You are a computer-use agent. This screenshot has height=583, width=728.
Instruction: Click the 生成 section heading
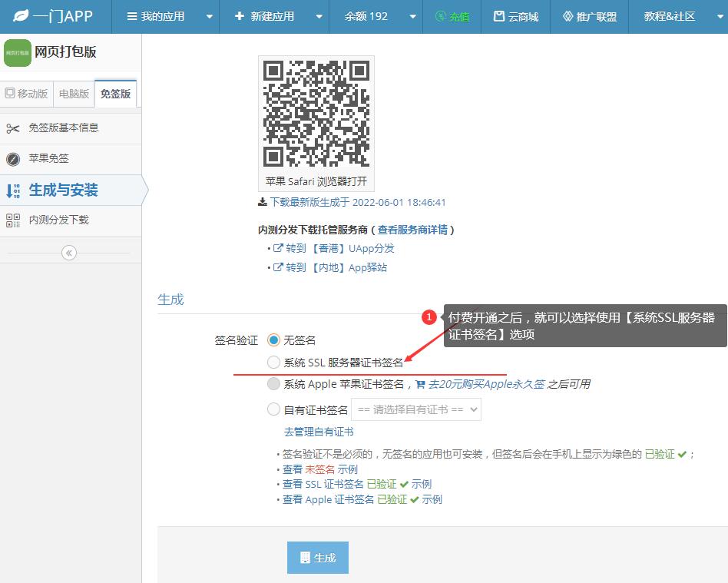point(170,299)
